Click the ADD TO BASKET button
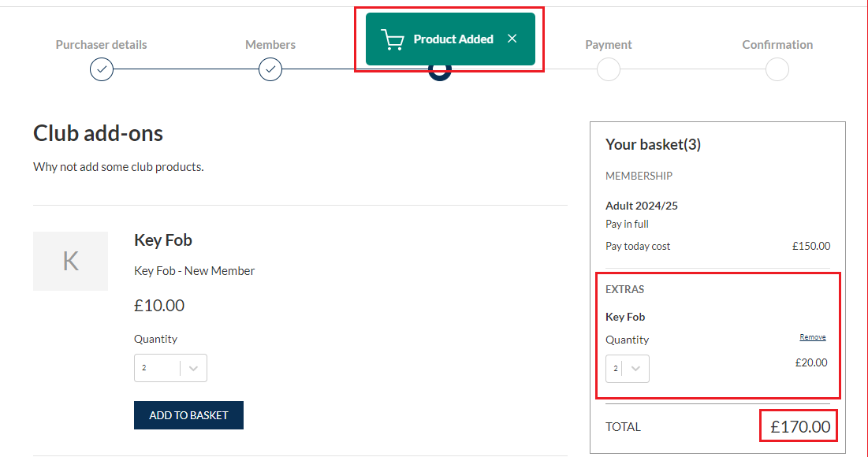The height and width of the screenshot is (457, 868). click(188, 415)
